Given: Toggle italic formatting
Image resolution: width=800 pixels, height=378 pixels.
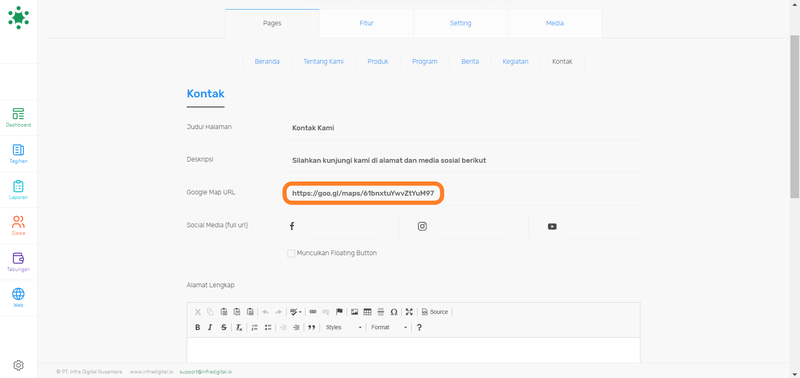Looking at the screenshot, I should pyautogui.click(x=210, y=327).
